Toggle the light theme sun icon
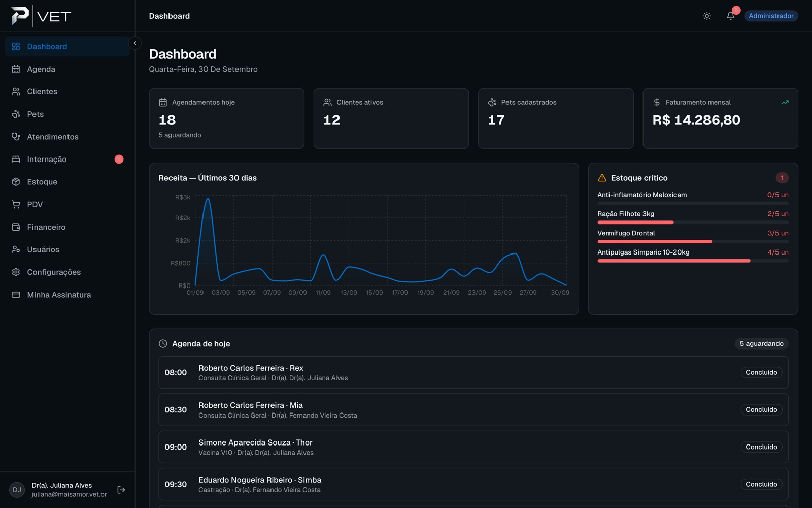This screenshot has height=508, width=812. 707,16
